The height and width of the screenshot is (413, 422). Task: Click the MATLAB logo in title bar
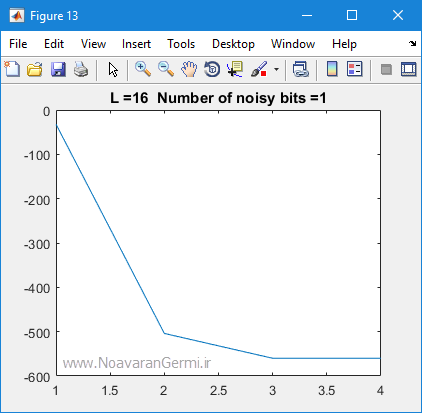point(17,16)
